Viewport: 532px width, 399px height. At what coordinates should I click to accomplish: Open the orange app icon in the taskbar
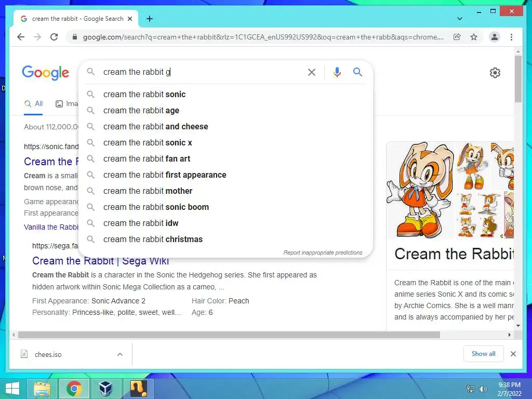pos(138,389)
